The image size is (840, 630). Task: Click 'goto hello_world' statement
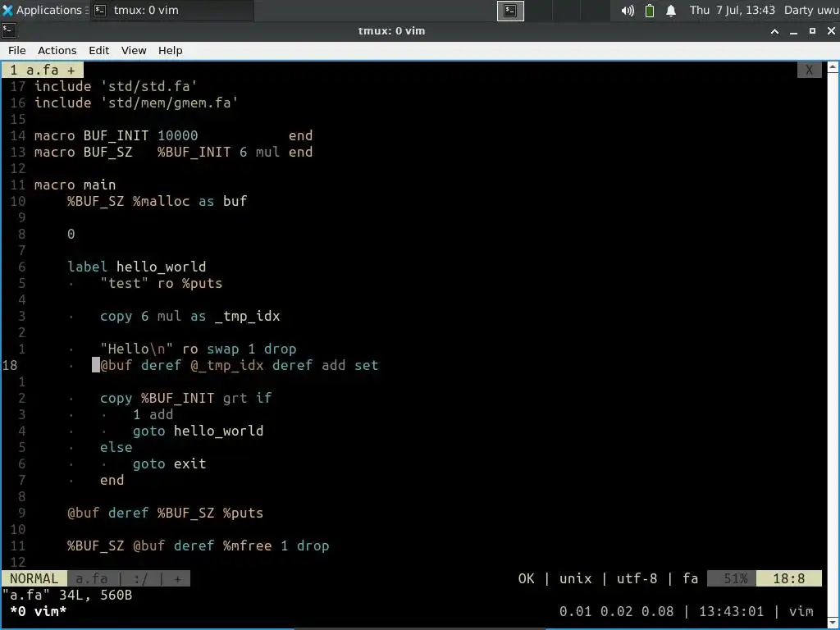click(x=199, y=431)
